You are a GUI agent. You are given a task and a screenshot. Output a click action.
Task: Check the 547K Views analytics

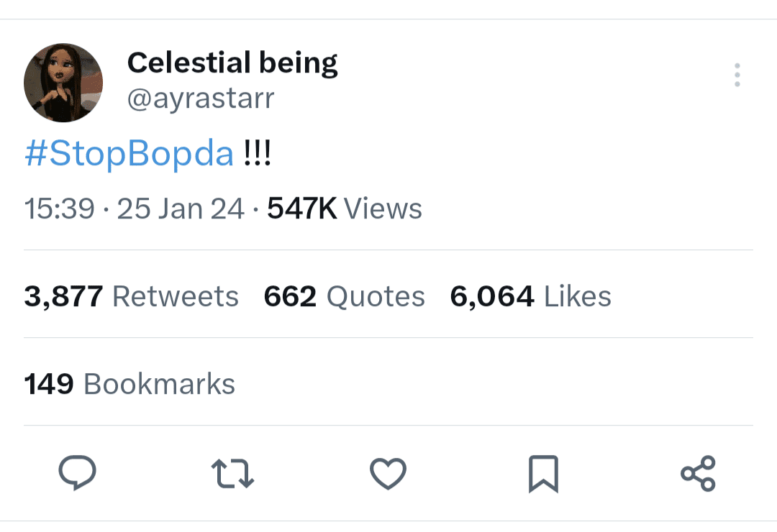click(x=345, y=208)
